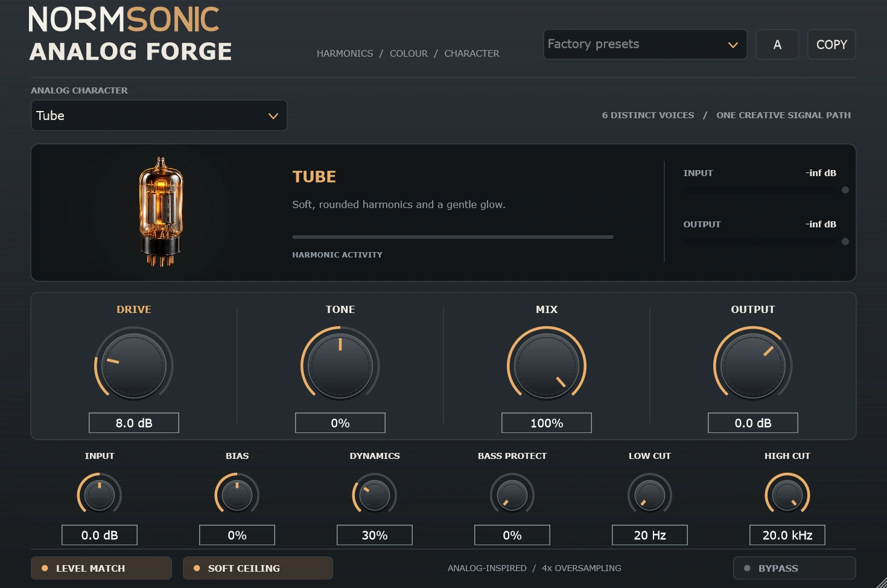Click the A preset slot button
The width and height of the screenshot is (887, 588).
pos(777,44)
